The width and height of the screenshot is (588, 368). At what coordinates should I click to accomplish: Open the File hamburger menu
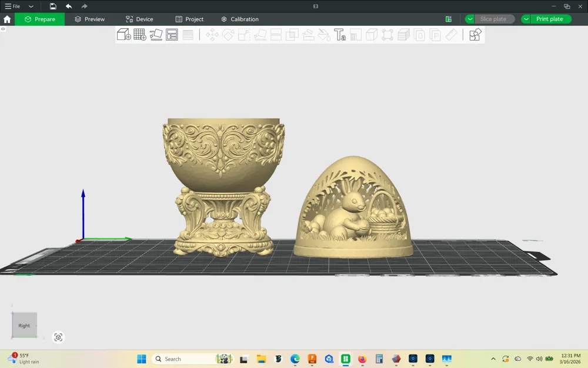click(x=12, y=6)
